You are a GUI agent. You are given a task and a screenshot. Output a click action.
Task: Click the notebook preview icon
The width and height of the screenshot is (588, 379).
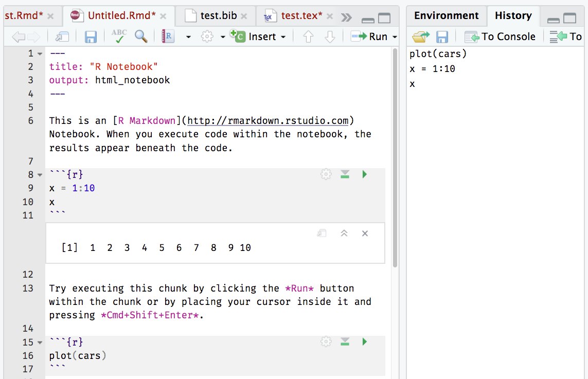[x=168, y=37]
